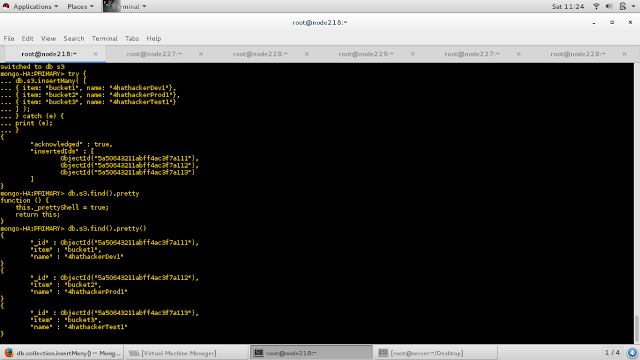Click the 'print (e);' line

tap(27, 123)
